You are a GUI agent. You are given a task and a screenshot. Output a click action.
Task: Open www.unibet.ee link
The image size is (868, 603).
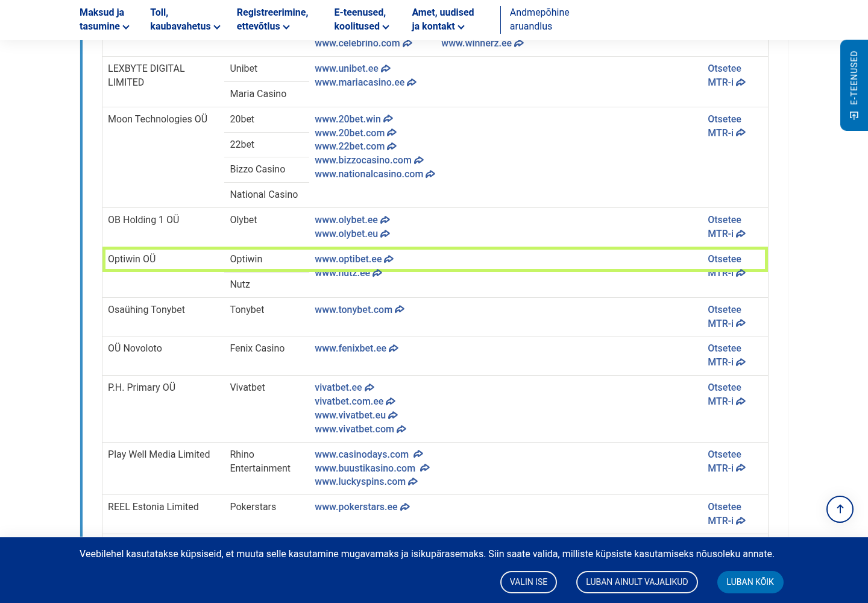(x=353, y=69)
